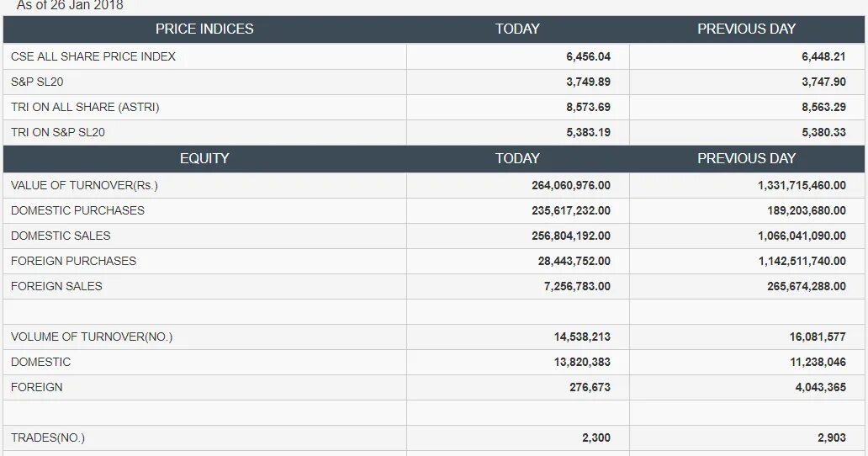Click the PREVIOUS DAY header in EQUITY section
This screenshot has height=456, width=868.
point(746,158)
